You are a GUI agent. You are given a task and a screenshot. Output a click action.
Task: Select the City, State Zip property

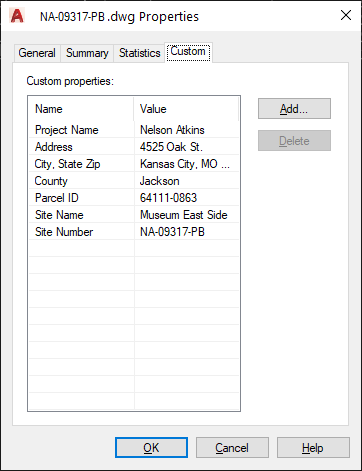pyautogui.click(x=134, y=164)
